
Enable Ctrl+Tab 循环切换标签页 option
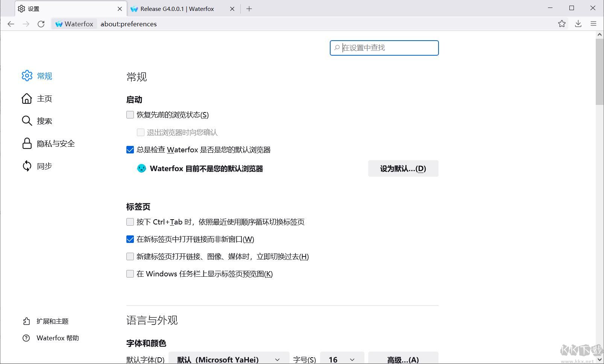pos(130,222)
